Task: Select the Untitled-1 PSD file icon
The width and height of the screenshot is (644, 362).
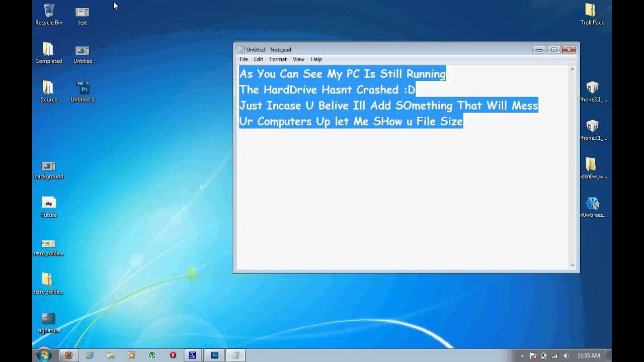Action: click(x=83, y=91)
